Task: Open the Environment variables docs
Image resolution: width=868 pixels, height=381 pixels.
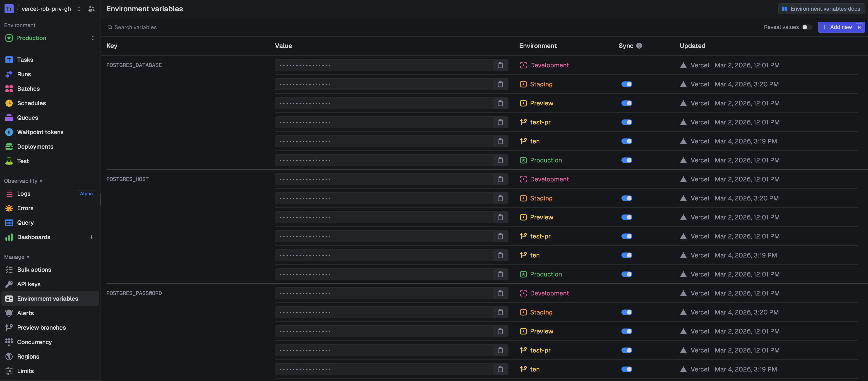Action: tap(821, 9)
